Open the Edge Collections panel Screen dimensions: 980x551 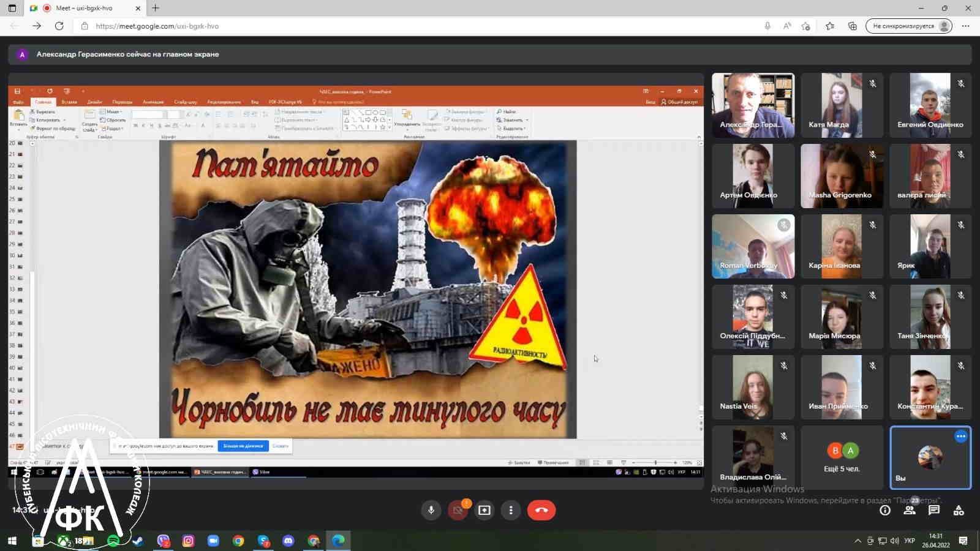(x=852, y=26)
